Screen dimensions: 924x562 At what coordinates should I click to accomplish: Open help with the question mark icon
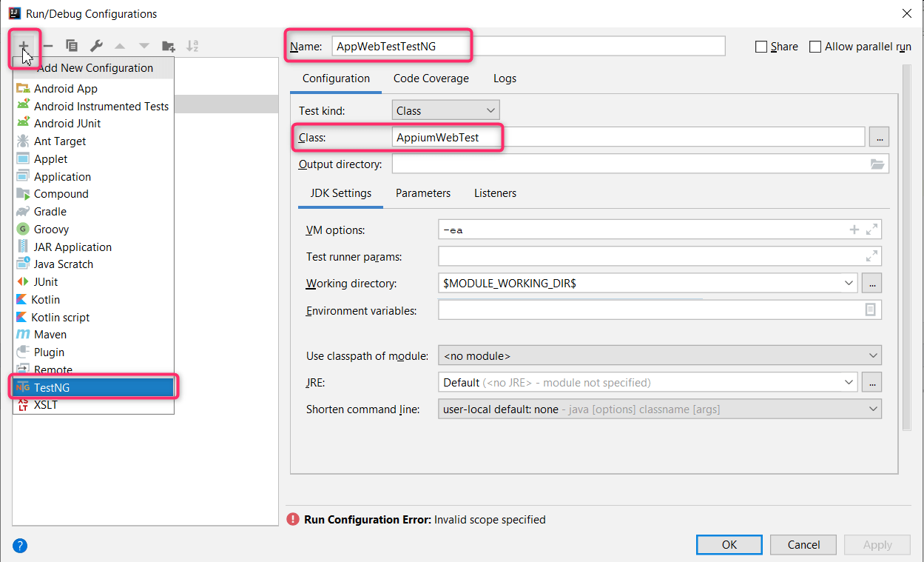click(20, 546)
